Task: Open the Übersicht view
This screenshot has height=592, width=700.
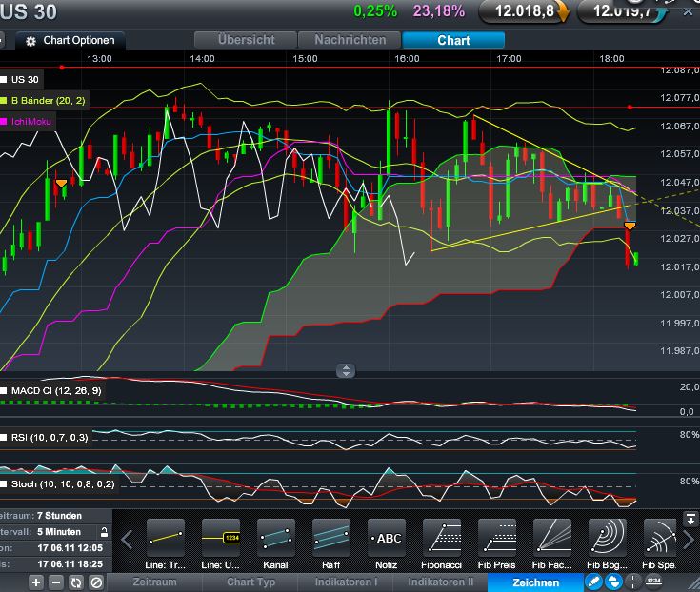Action: [x=246, y=40]
